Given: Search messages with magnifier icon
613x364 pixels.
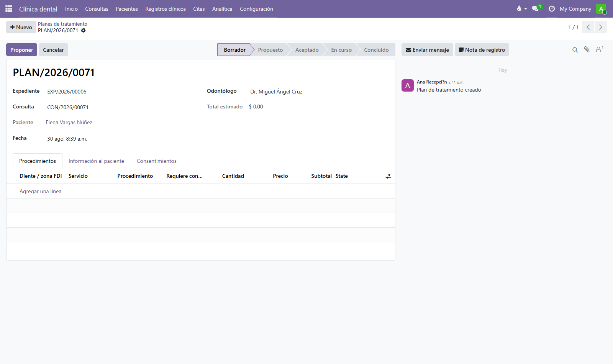Looking at the screenshot, I should [x=575, y=50].
